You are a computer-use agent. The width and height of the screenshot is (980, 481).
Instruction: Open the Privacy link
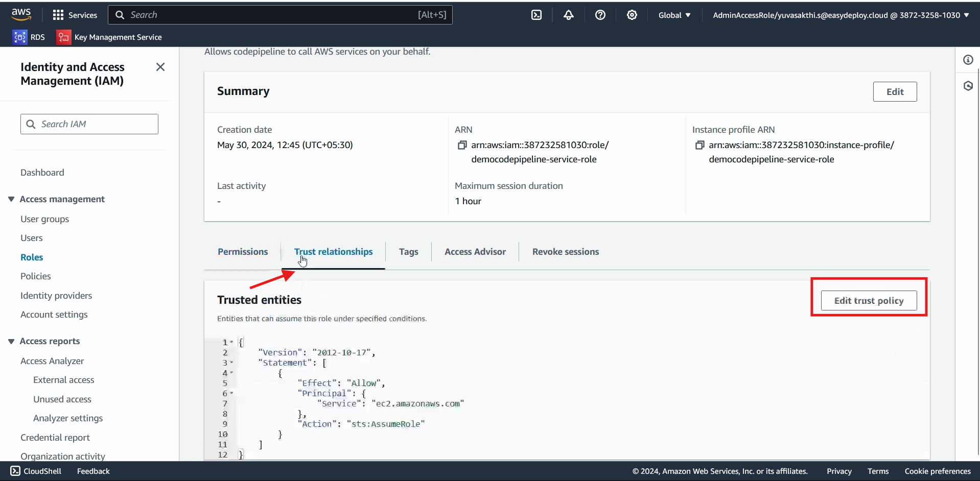[x=839, y=471]
